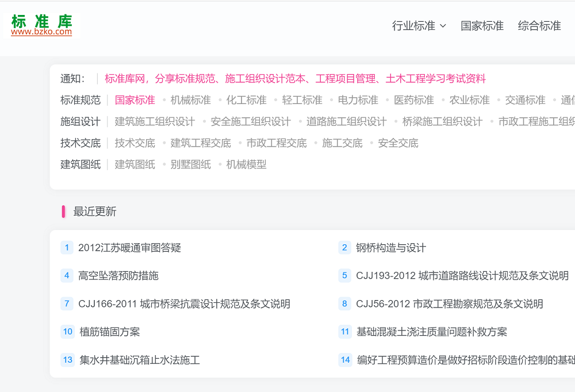
Task: Open the 国家标准 top navigation item
Action: (x=482, y=26)
